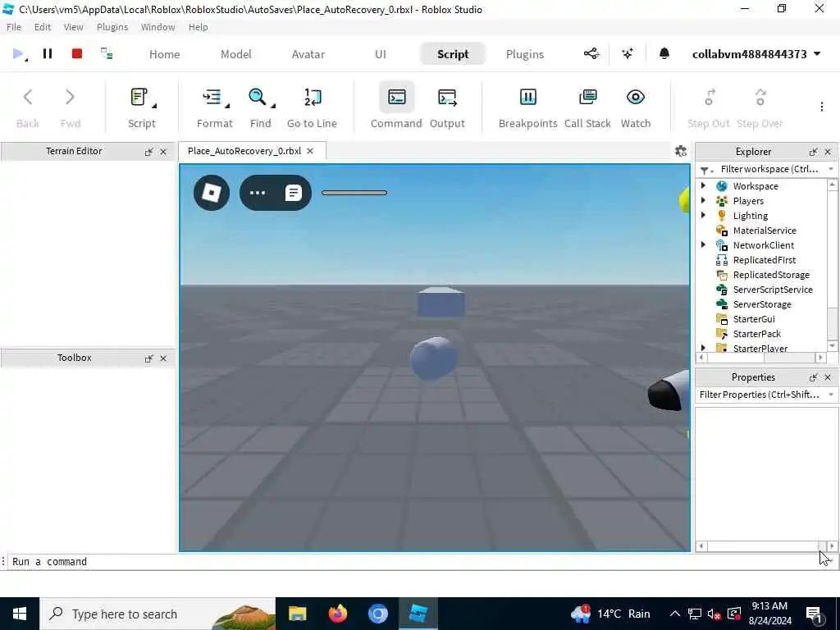Expand the Workspace tree node

703,185
